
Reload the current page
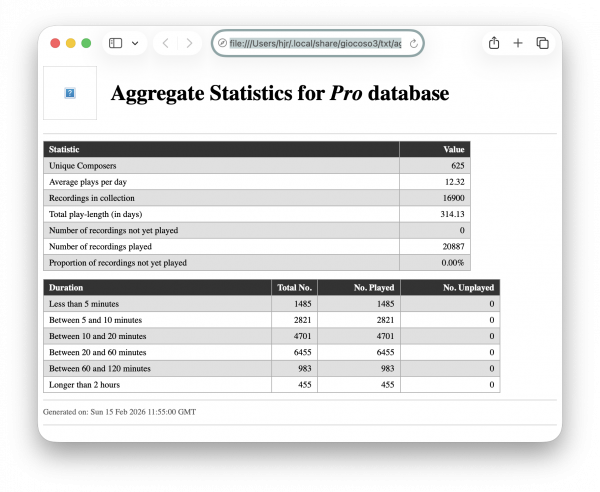413,43
